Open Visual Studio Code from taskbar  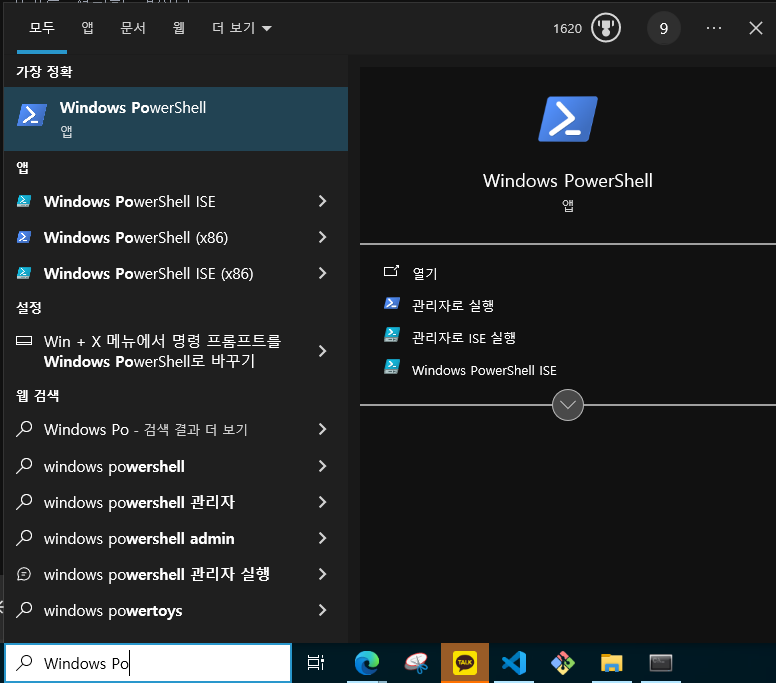(x=514, y=663)
